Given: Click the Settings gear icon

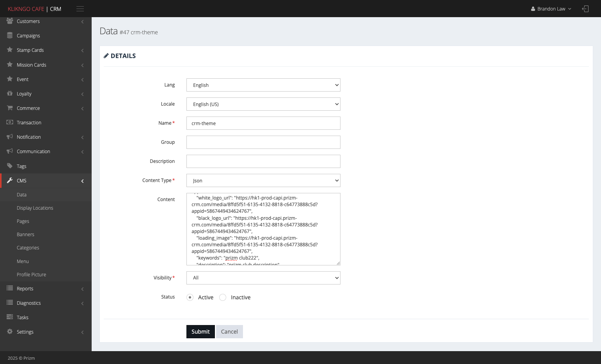Looking at the screenshot, I should point(10,332).
